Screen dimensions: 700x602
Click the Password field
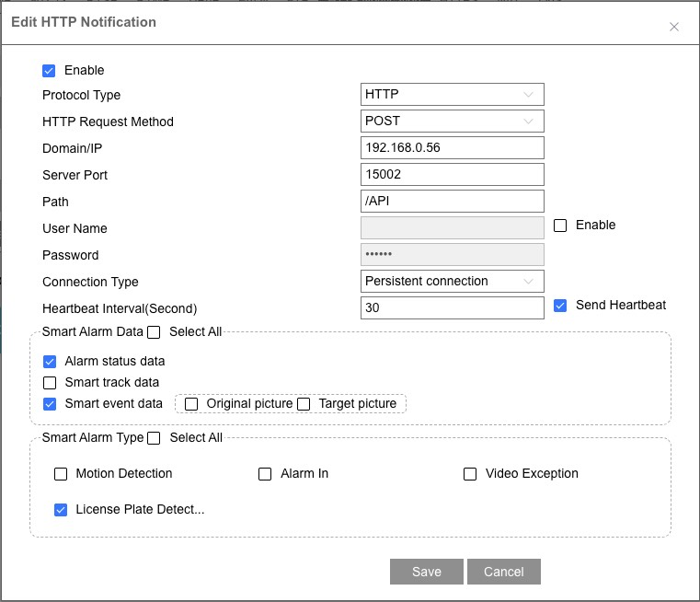(452, 255)
